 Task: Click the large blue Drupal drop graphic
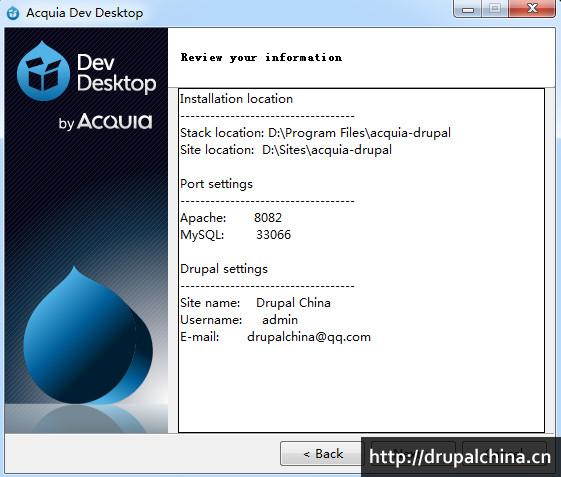coord(88,335)
